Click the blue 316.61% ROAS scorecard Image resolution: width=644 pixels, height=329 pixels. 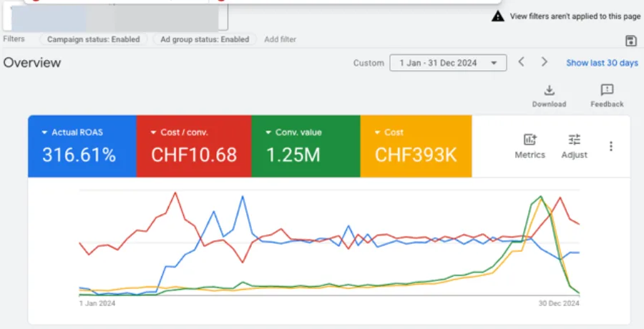pos(82,146)
